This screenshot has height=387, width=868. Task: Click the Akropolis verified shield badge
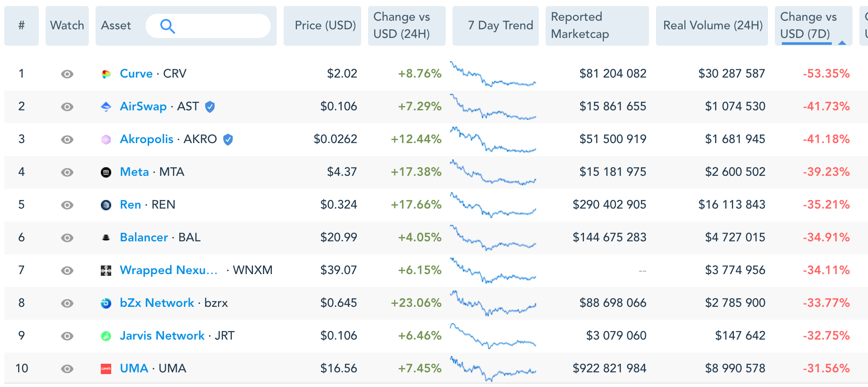(228, 139)
